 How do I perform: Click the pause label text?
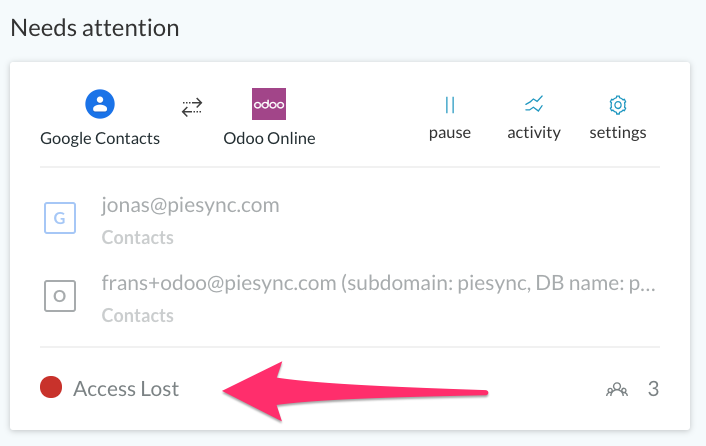pyautogui.click(x=450, y=133)
